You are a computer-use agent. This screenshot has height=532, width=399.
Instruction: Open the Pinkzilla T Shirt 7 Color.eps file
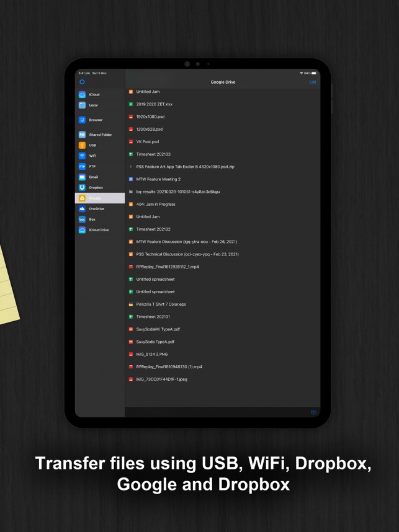(161, 304)
